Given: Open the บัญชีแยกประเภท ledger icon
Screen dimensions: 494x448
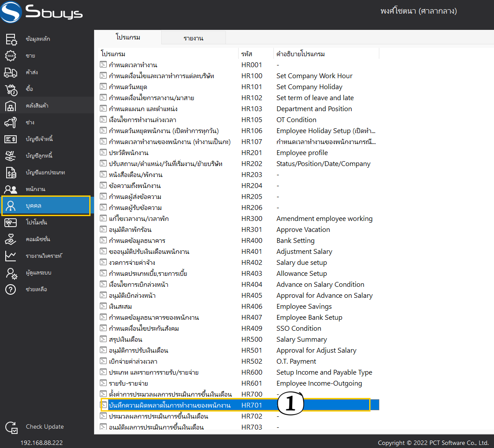Looking at the screenshot, I should tap(11, 173).
